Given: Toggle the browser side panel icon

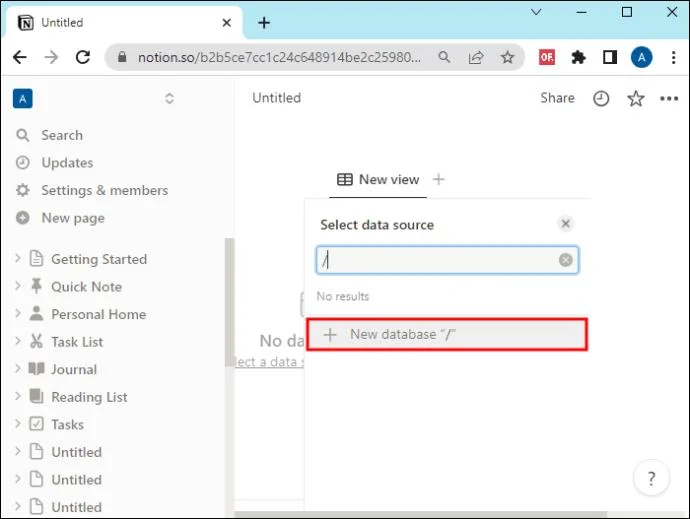Looking at the screenshot, I should click(609, 57).
